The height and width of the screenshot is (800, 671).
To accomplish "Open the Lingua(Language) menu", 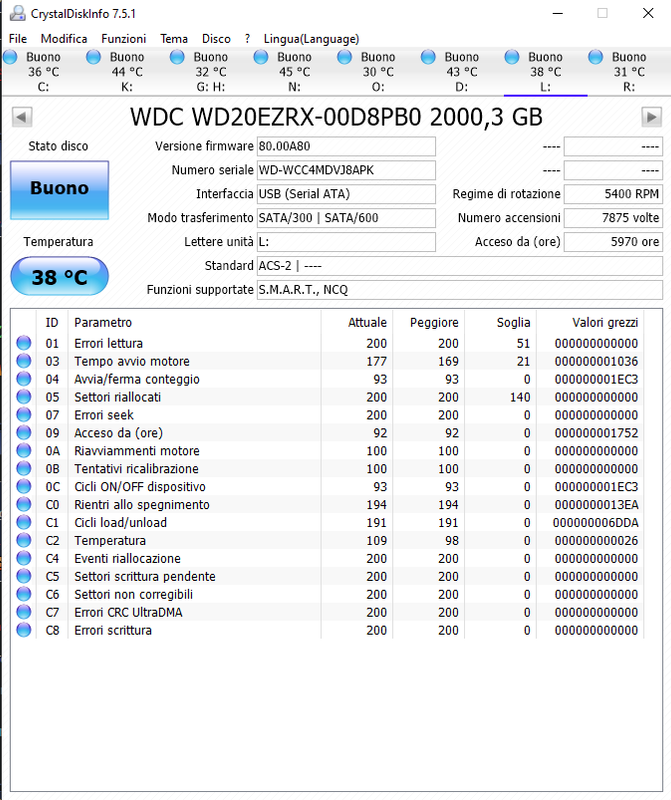I will [x=311, y=39].
